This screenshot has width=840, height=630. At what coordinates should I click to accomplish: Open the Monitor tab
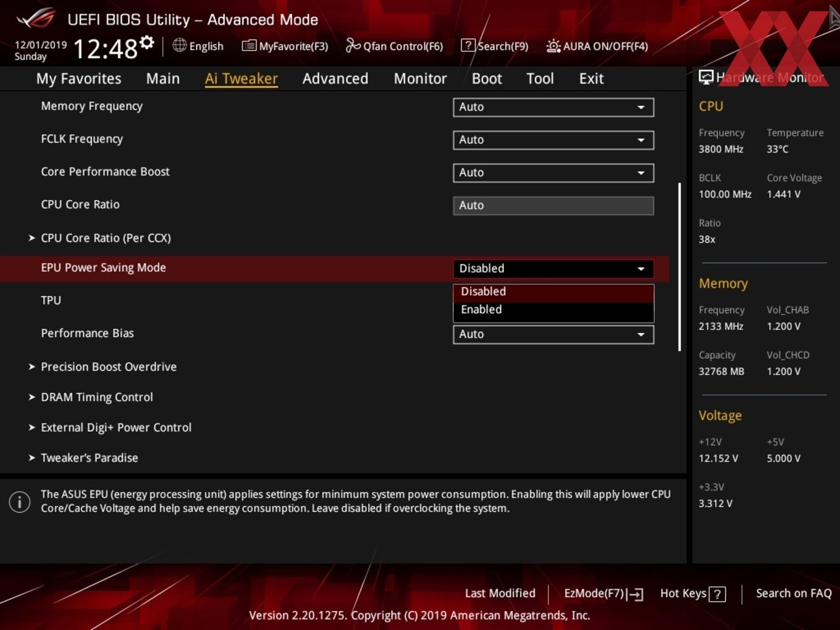tap(420, 78)
